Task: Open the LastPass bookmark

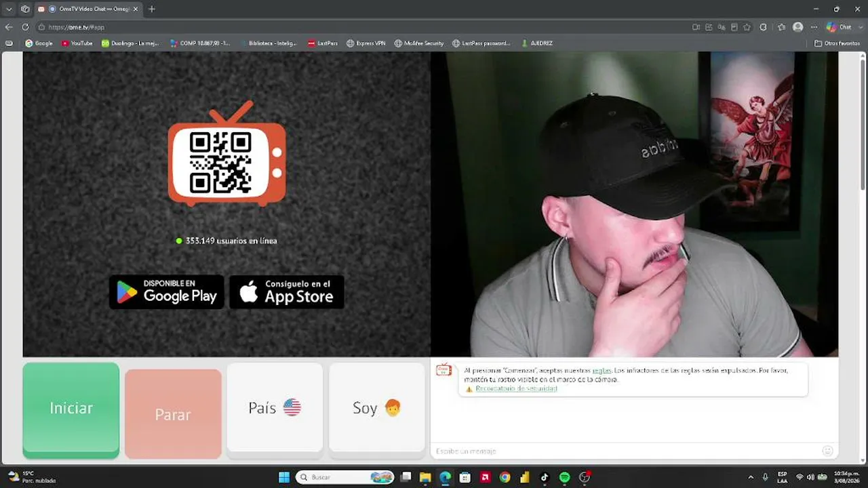Action: click(323, 43)
